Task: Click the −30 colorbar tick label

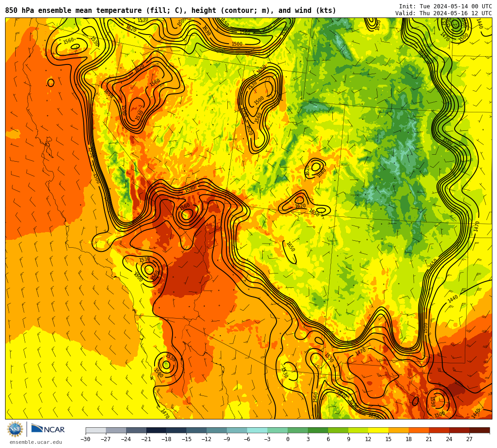Action: pos(86,439)
